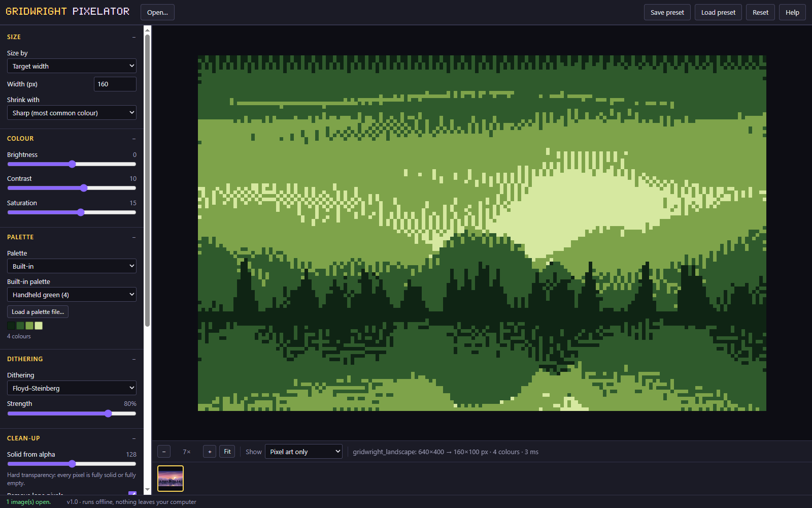Toggle the Remove lone pixels checkbox

pyautogui.click(x=132, y=493)
